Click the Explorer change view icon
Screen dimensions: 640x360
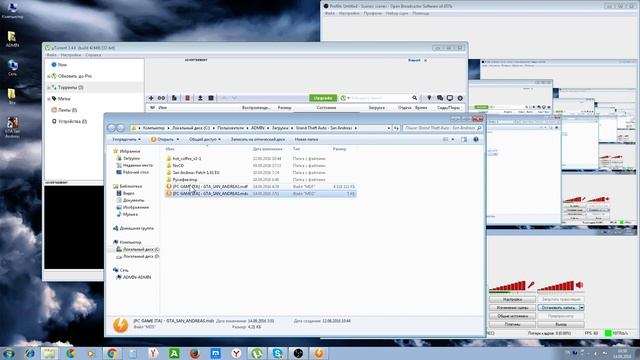tap(446, 140)
